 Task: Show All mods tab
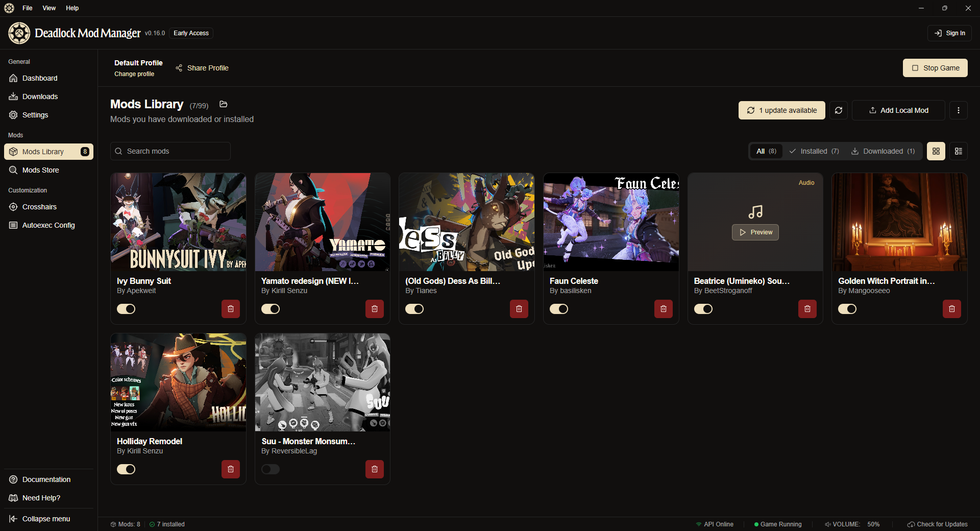click(x=766, y=151)
